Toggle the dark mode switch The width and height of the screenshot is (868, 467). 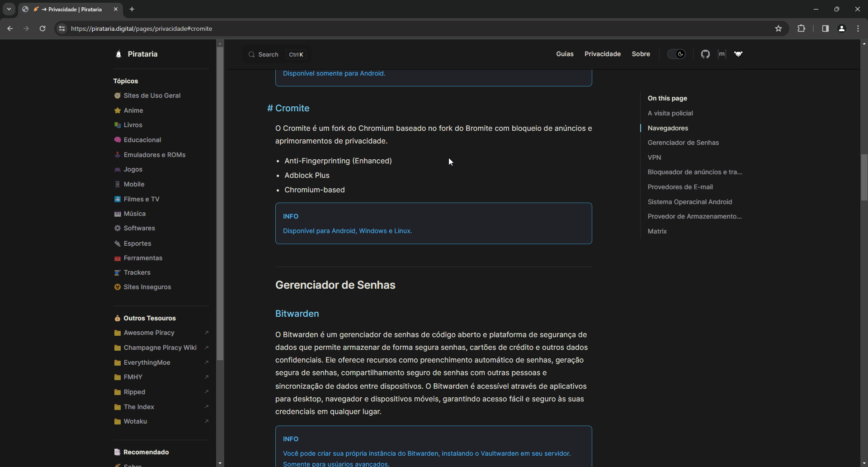pos(676,54)
